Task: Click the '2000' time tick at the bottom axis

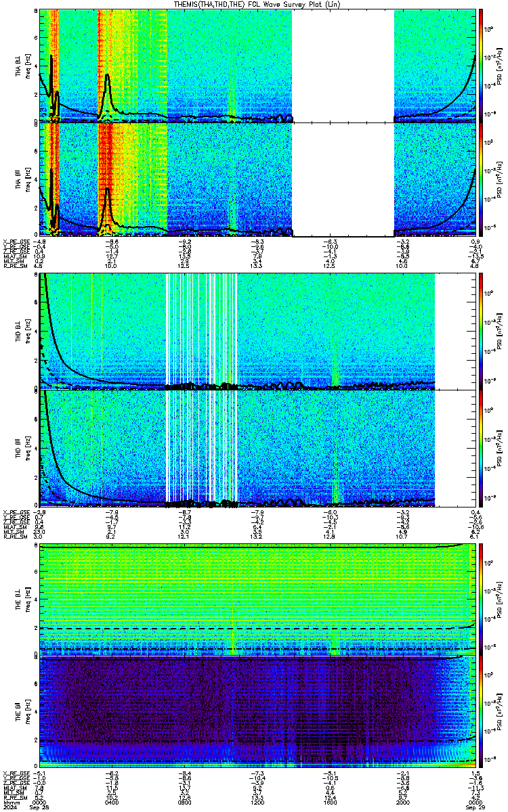Action: coord(404,803)
